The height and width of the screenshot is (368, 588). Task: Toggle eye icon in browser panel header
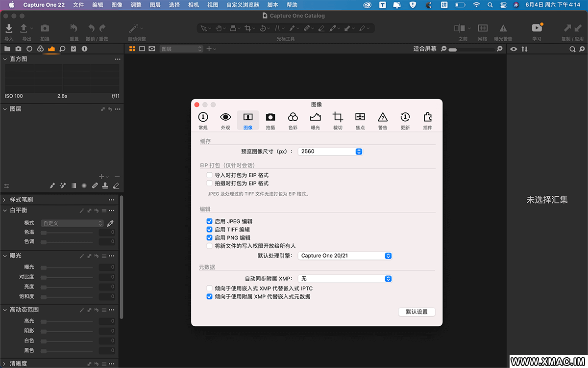tap(514, 49)
